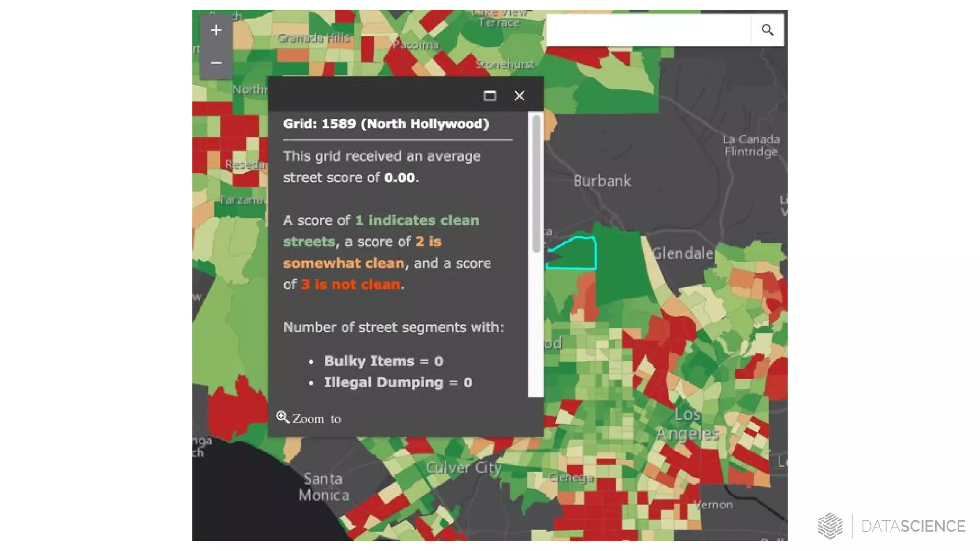Click the Glendale map label

pyautogui.click(x=683, y=253)
